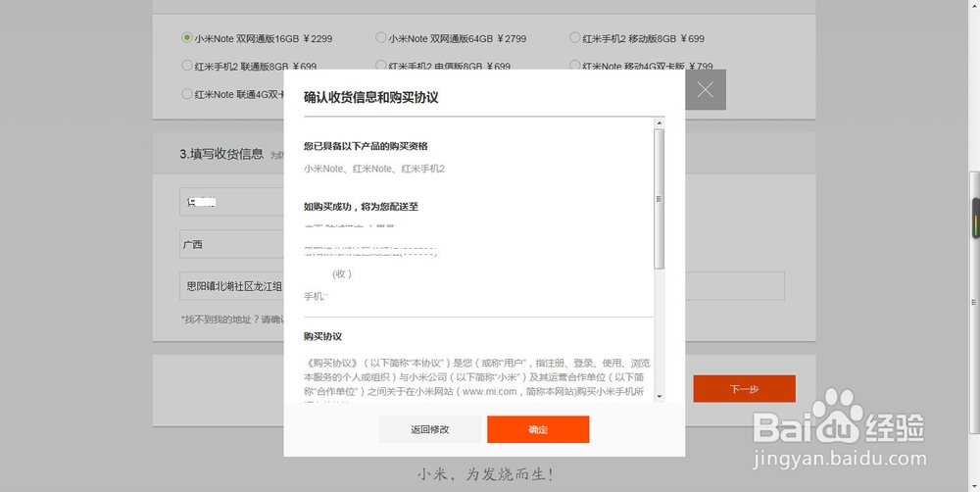
Task: Click the 确认收货信息和购买协议 dialog title
Action: [x=371, y=97]
